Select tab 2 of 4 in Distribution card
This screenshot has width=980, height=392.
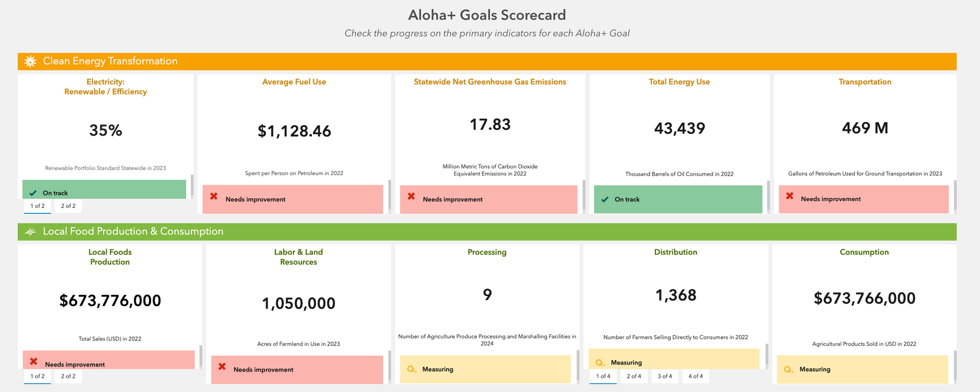634,376
